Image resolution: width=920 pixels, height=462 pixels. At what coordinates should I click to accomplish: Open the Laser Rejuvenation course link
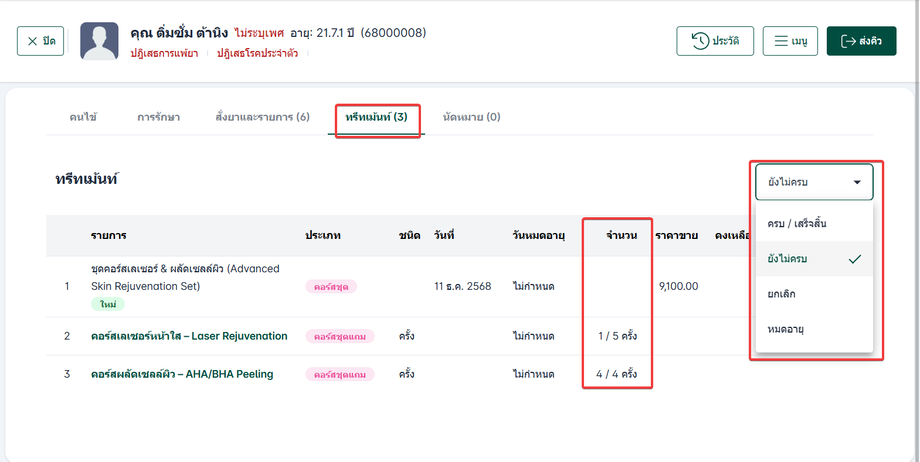tap(189, 336)
